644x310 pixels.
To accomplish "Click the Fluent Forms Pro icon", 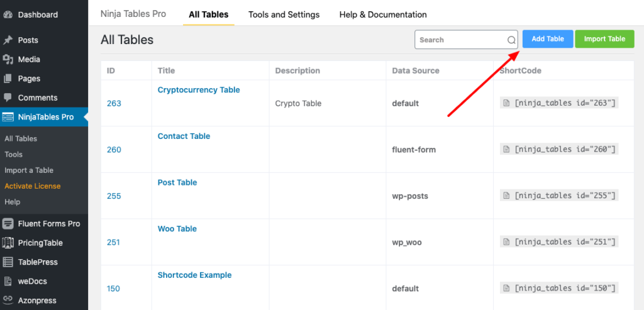I will click(8, 224).
